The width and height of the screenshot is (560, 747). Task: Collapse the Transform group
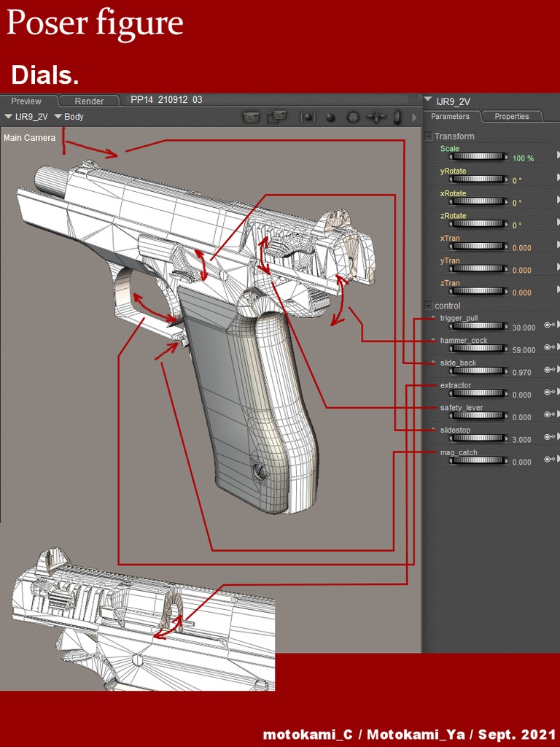tap(428, 136)
